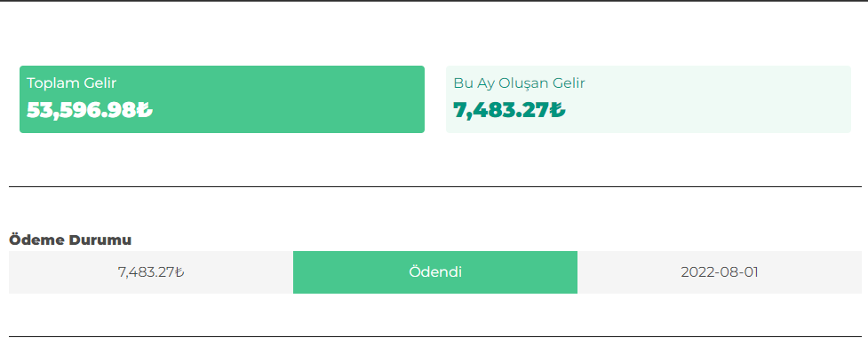Click the green Toplam Gelir card
The image size is (868, 338).
pyautogui.click(x=222, y=99)
